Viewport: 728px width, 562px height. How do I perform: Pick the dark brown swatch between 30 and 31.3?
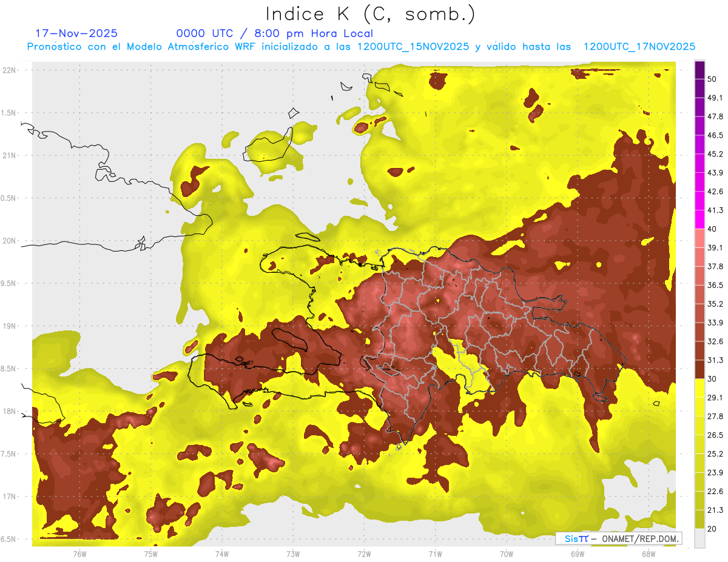[x=699, y=369]
